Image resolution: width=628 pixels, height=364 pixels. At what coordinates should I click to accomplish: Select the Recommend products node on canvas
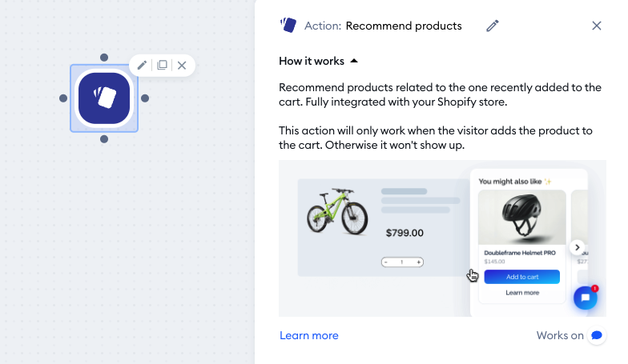(104, 98)
